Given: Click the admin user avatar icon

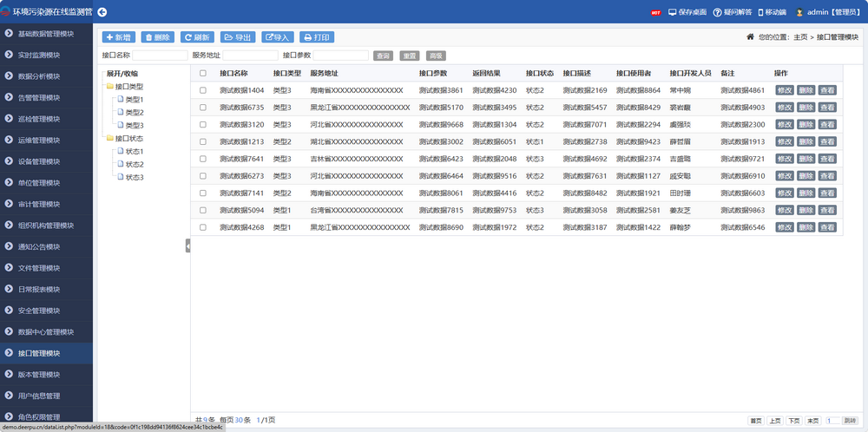Looking at the screenshot, I should click(x=799, y=13).
